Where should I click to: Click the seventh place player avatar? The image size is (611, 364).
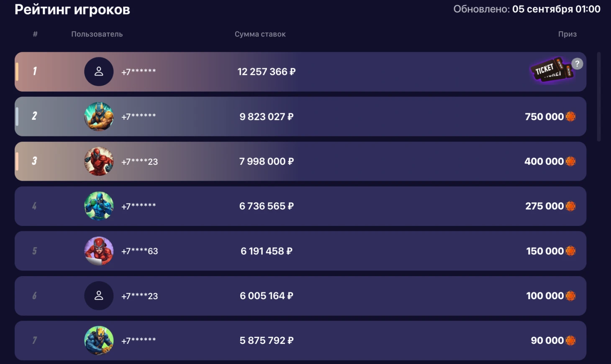tap(99, 341)
